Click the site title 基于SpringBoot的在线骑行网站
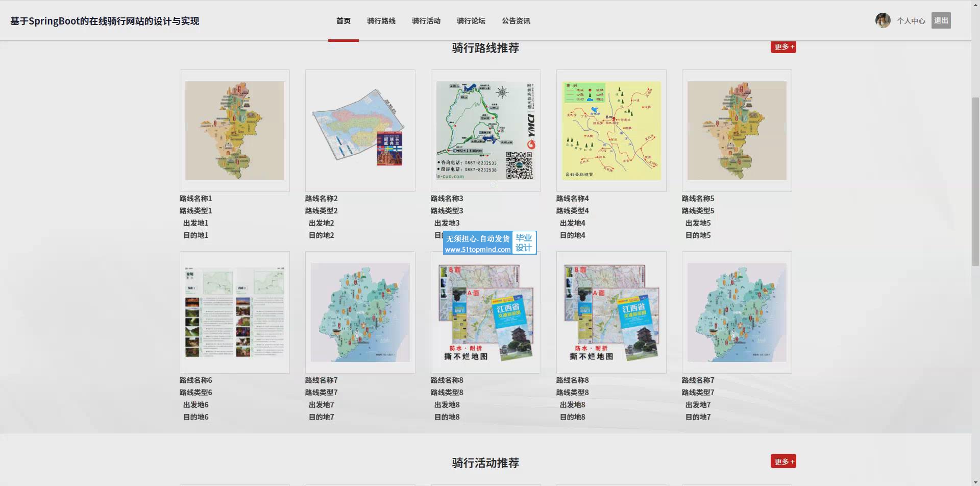 coord(105,21)
